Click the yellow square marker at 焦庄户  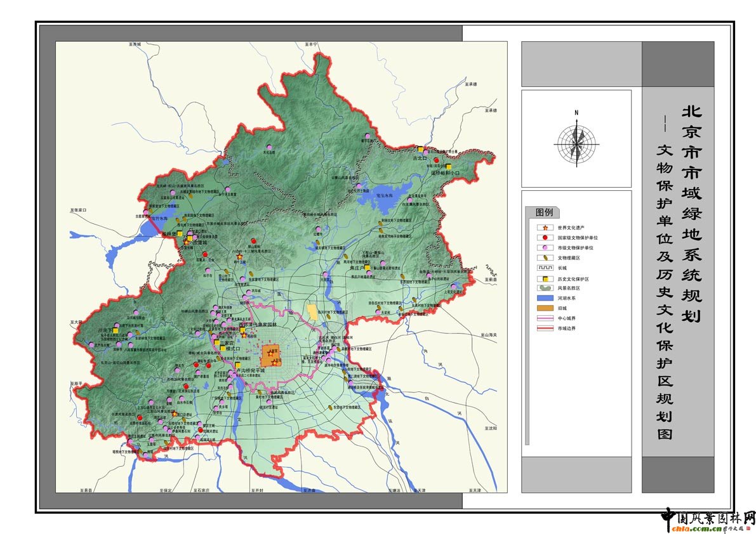[x=368, y=268]
